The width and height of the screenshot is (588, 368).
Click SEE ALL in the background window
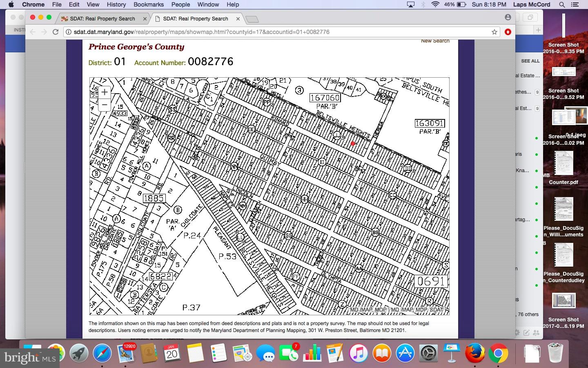click(530, 61)
